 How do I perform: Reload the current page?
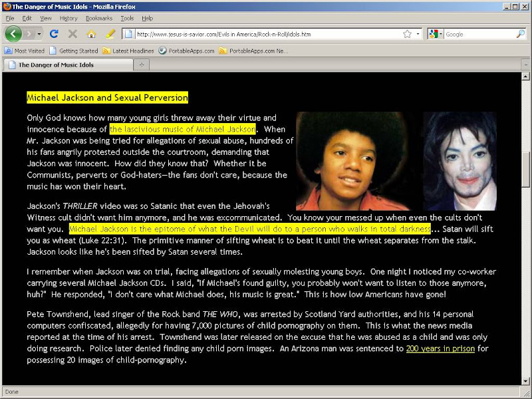point(53,33)
